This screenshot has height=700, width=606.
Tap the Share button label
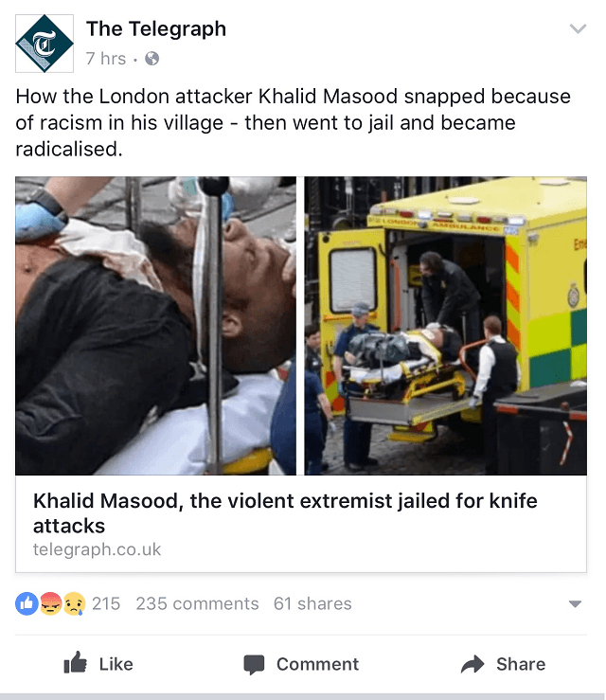(x=521, y=664)
